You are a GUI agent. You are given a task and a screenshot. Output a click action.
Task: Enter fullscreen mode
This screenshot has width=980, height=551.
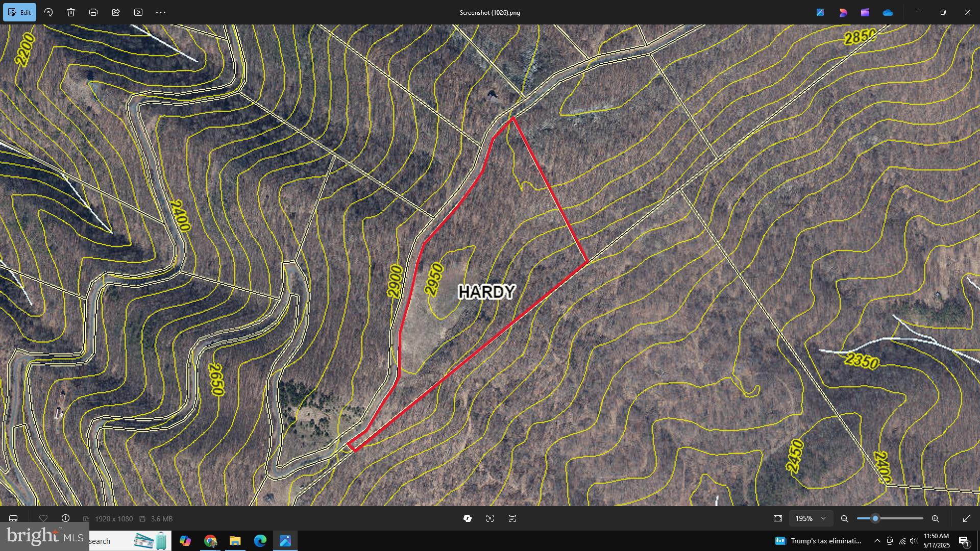pos(966,518)
